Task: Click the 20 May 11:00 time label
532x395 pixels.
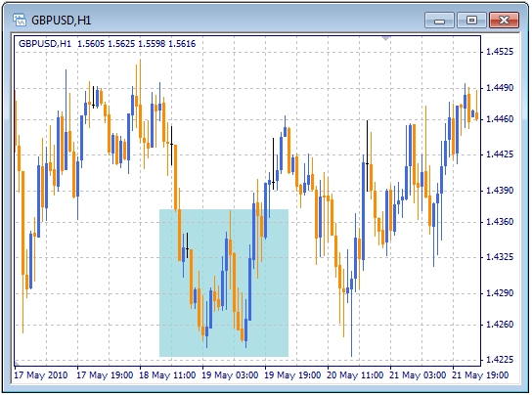Action: (x=355, y=375)
